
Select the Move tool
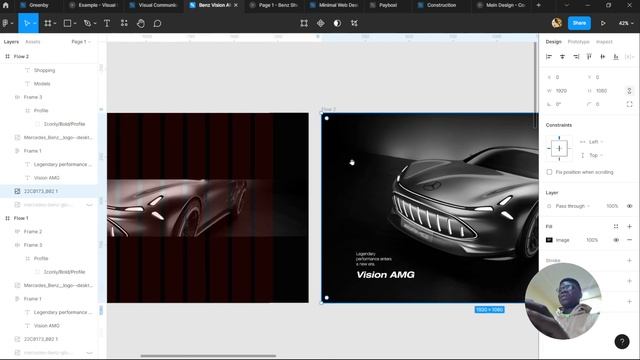coord(27,23)
